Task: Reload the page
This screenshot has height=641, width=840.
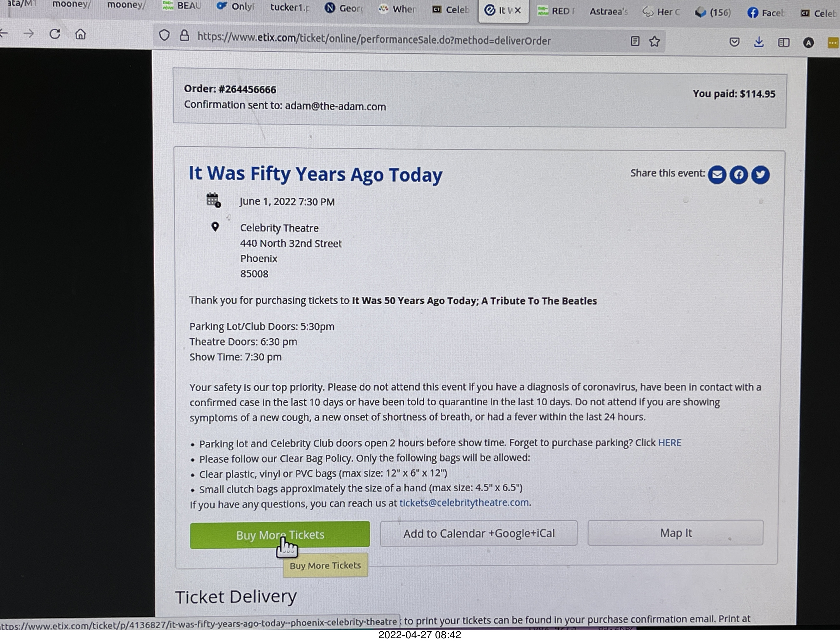Action: click(x=55, y=34)
